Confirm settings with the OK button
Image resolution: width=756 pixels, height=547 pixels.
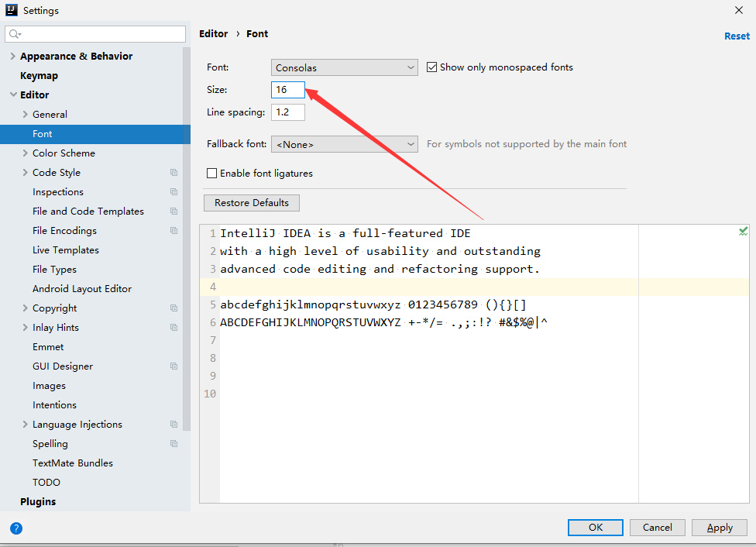pyautogui.click(x=596, y=528)
